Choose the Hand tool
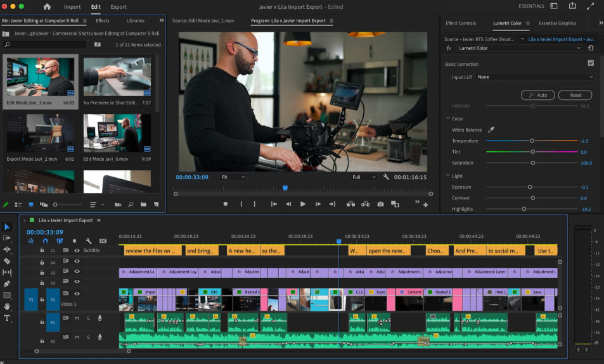Viewport: 604px width, 364px height. coord(7,306)
